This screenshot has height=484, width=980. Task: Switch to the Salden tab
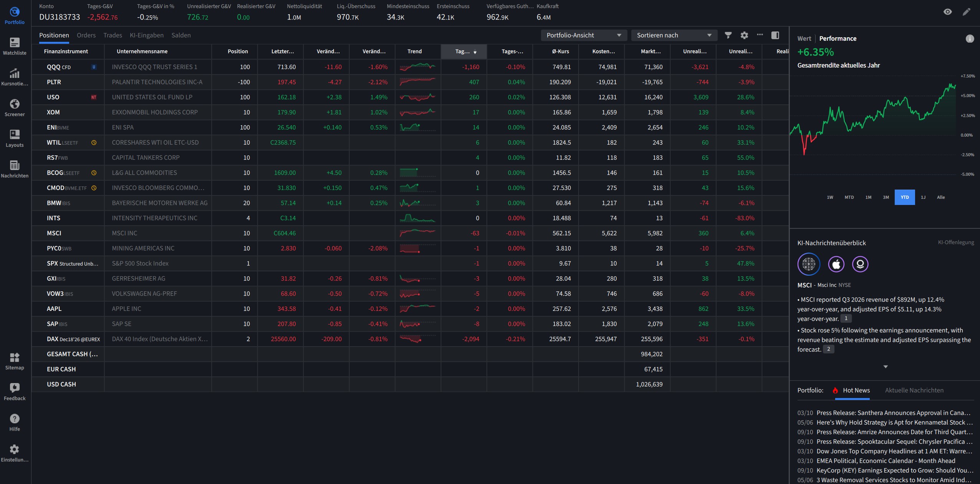coord(181,35)
